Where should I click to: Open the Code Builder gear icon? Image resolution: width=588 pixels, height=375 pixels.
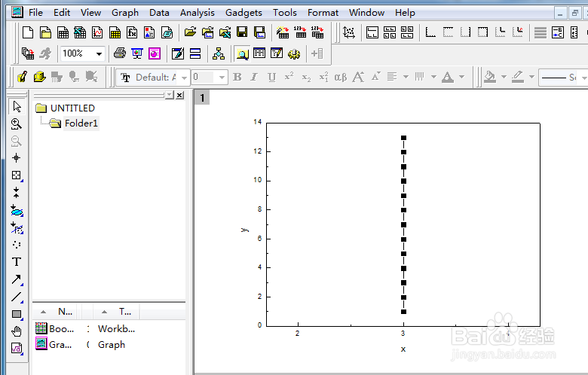click(x=294, y=53)
